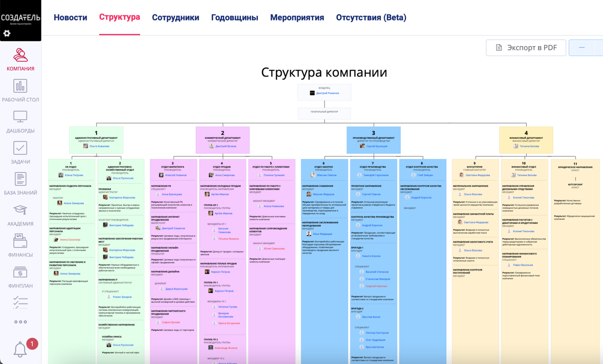The image size is (603, 364).
Task: Open the notifications bell
Action: 20,349
